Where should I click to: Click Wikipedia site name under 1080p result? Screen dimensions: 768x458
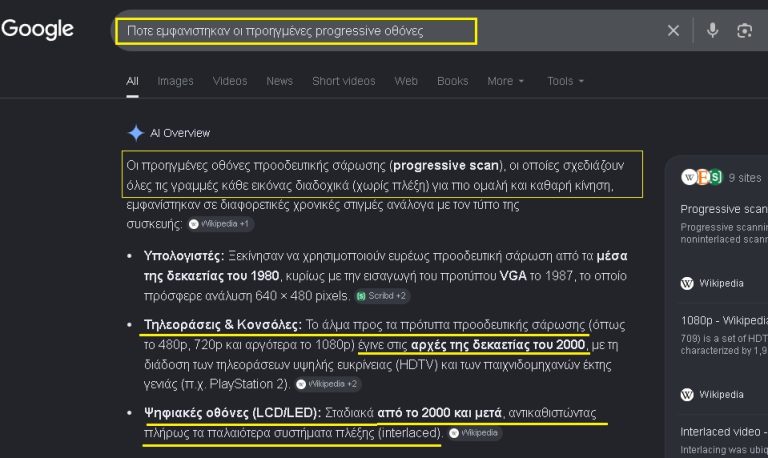click(x=721, y=394)
